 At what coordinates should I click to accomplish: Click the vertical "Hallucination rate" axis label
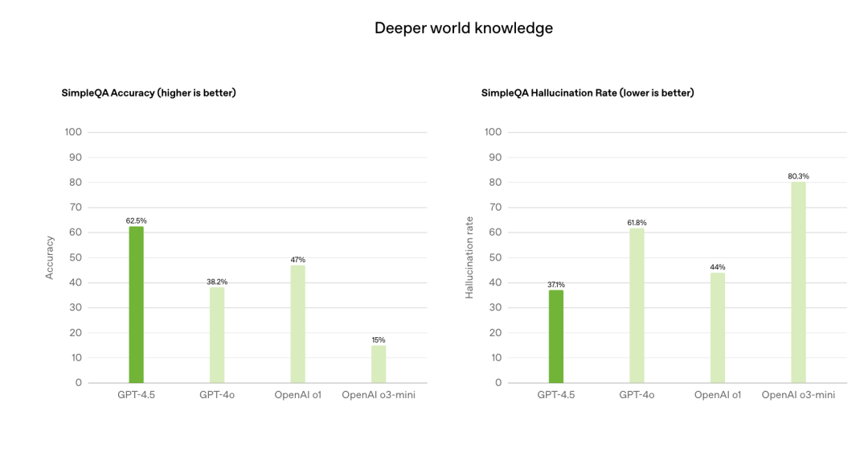469,257
